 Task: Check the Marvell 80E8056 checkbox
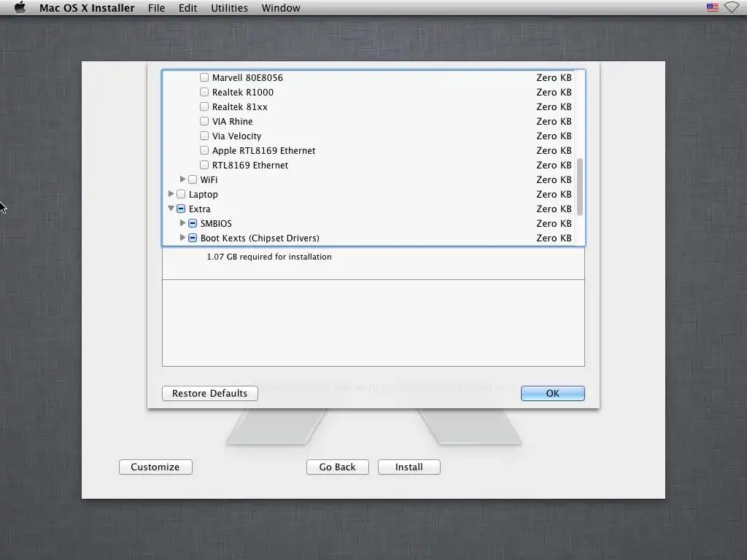coord(204,77)
